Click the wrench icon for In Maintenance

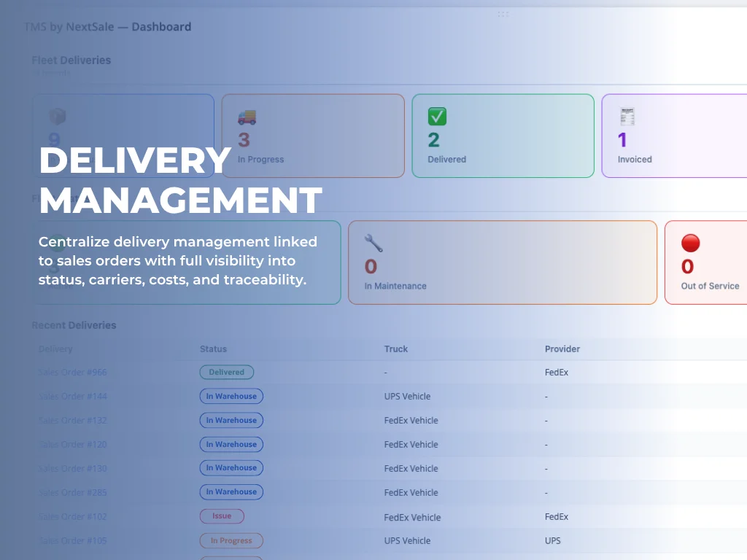point(373,243)
